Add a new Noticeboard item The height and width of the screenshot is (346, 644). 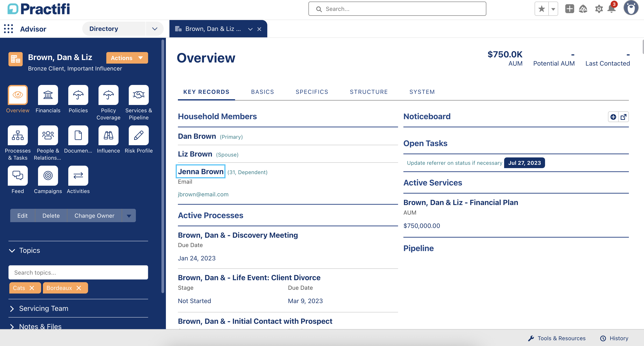[613, 117]
